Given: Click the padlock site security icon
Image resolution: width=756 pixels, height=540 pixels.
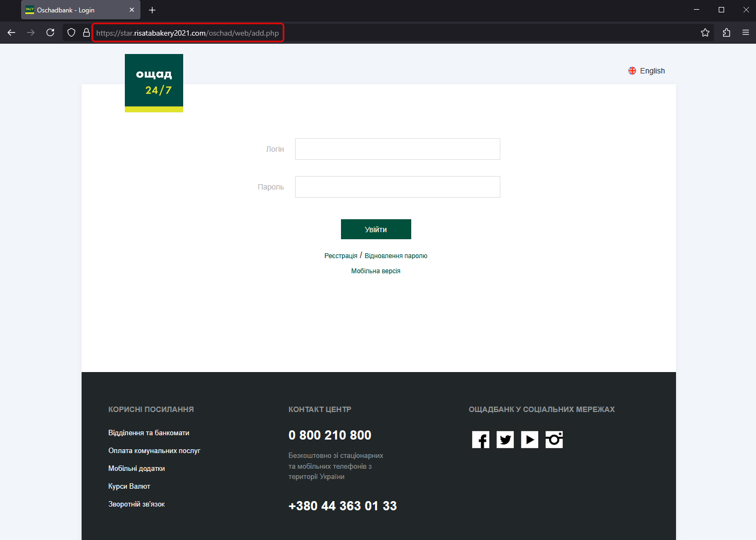Looking at the screenshot, I should 86,33.
